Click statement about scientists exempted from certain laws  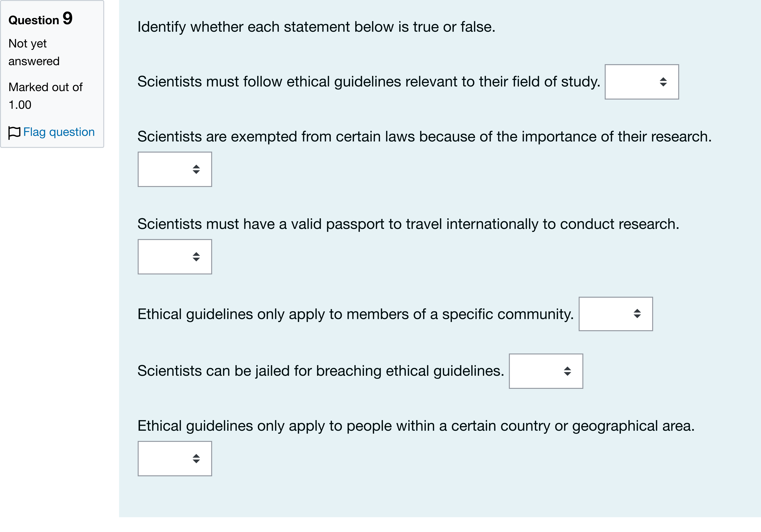tap(425, 137)
